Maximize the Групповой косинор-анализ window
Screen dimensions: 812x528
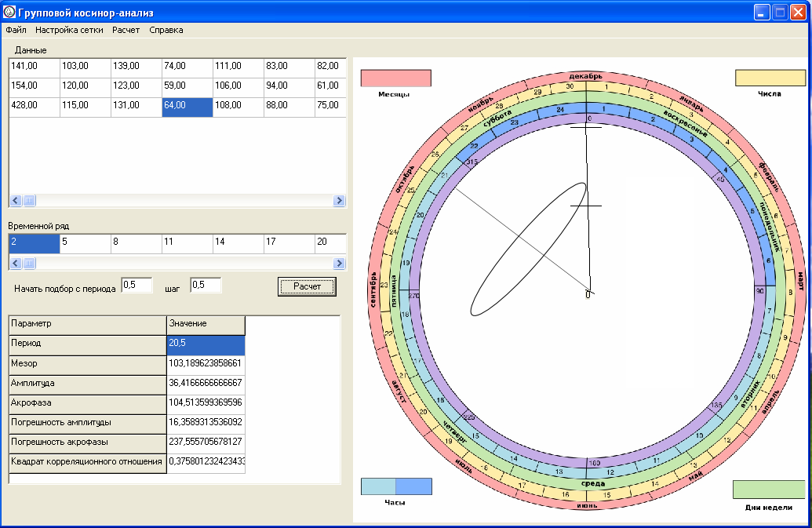click(779, 12)
